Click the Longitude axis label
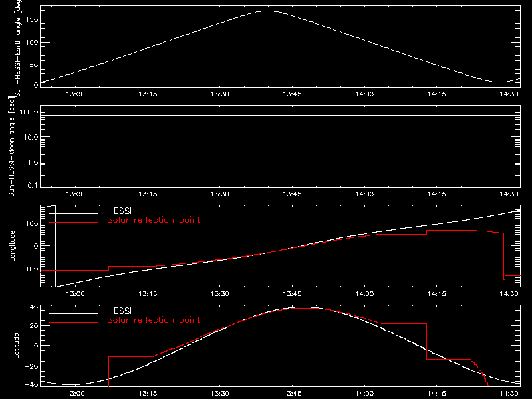 tap(12, 246)
